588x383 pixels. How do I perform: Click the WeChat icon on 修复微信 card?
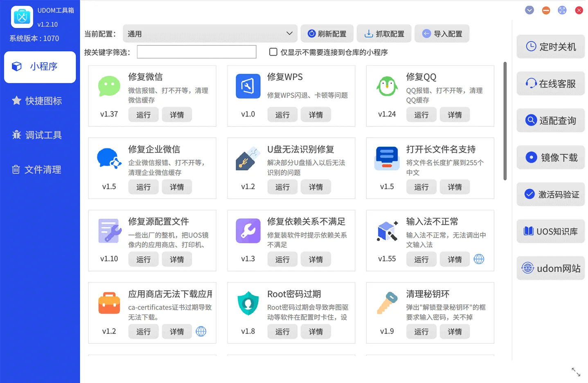(x=109, y=87)
